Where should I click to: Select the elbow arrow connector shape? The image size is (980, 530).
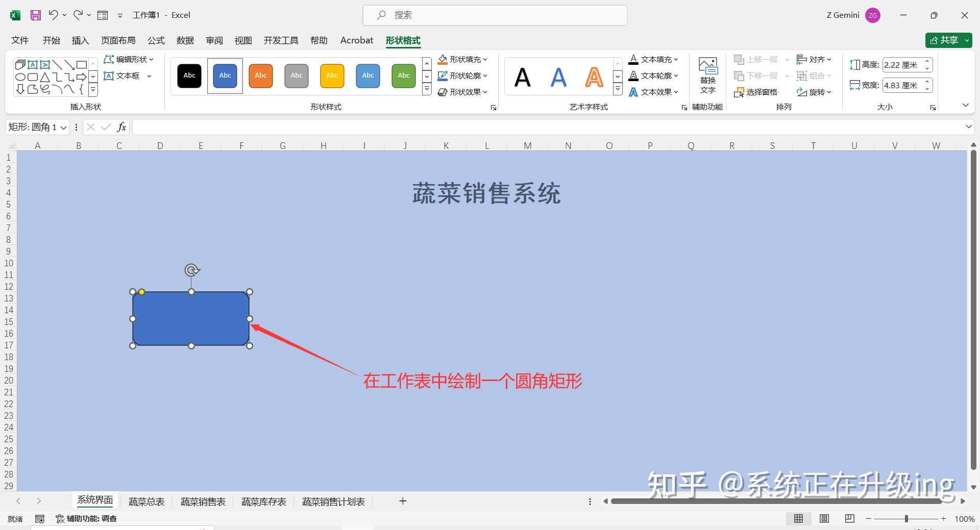(x=69, y=77)
